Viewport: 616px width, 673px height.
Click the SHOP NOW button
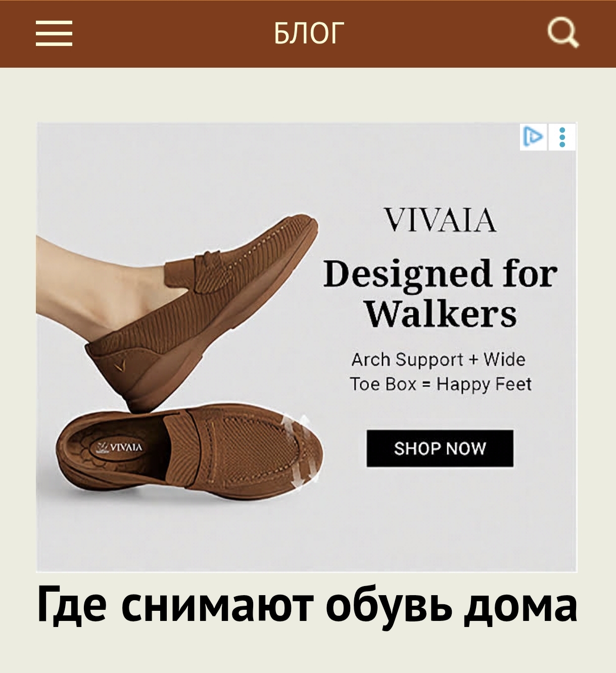pos(440,448)
